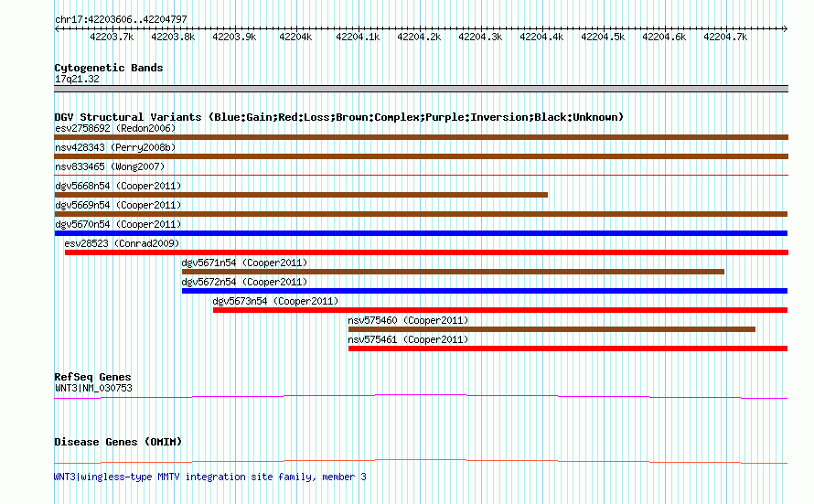
Task: Click the 42203.9k ruler tick label
Action: pos(234,37)
